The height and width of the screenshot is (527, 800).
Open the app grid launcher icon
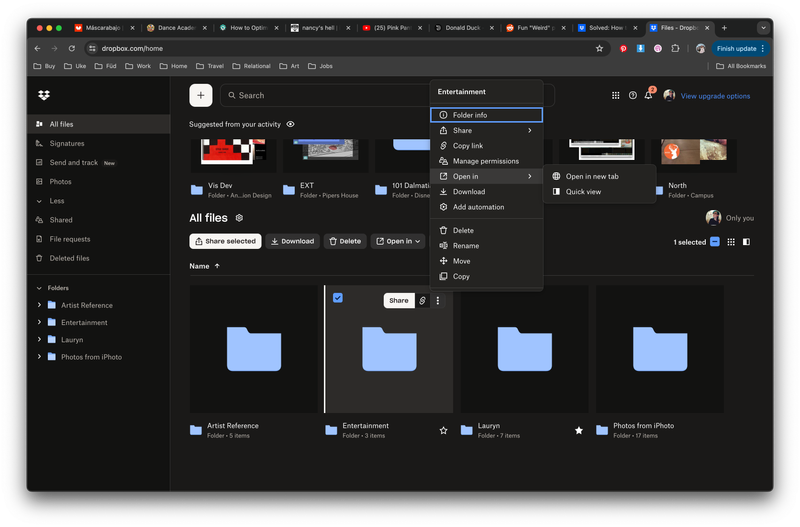[x=616, y=96]
